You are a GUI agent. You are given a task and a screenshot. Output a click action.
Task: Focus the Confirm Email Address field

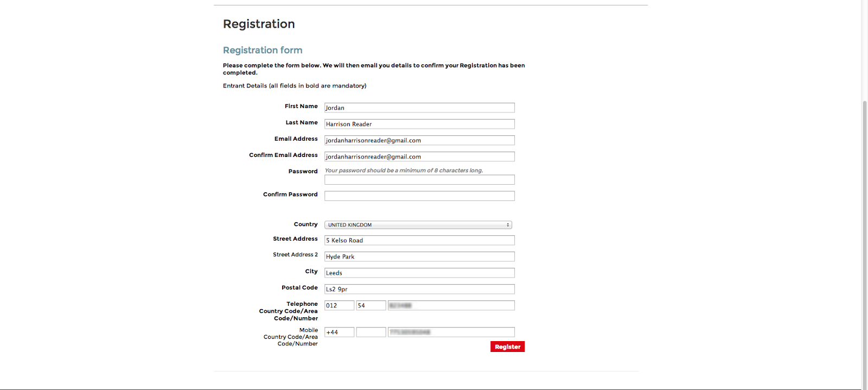419,156
